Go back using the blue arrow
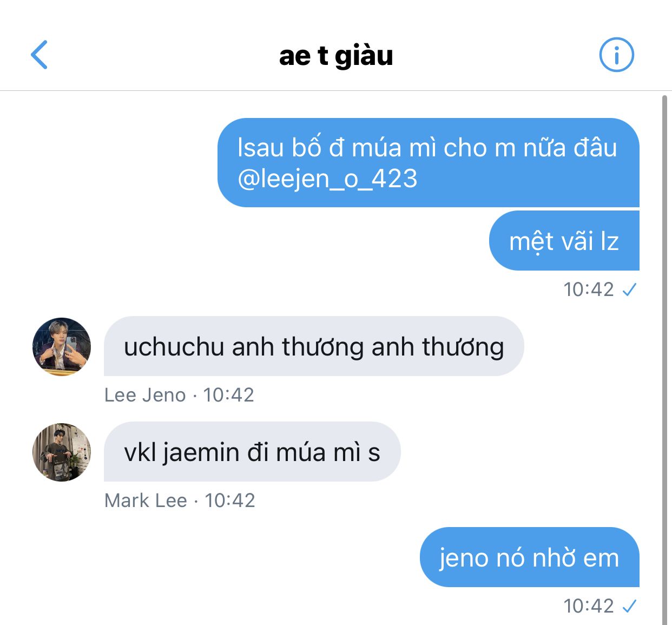The image size is (672, 625). point(39,55)
